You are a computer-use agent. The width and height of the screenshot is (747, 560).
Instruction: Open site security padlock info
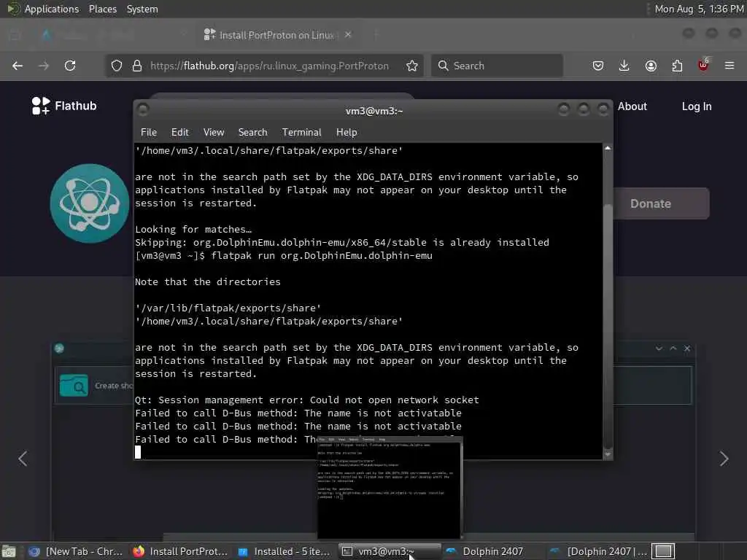137,66
